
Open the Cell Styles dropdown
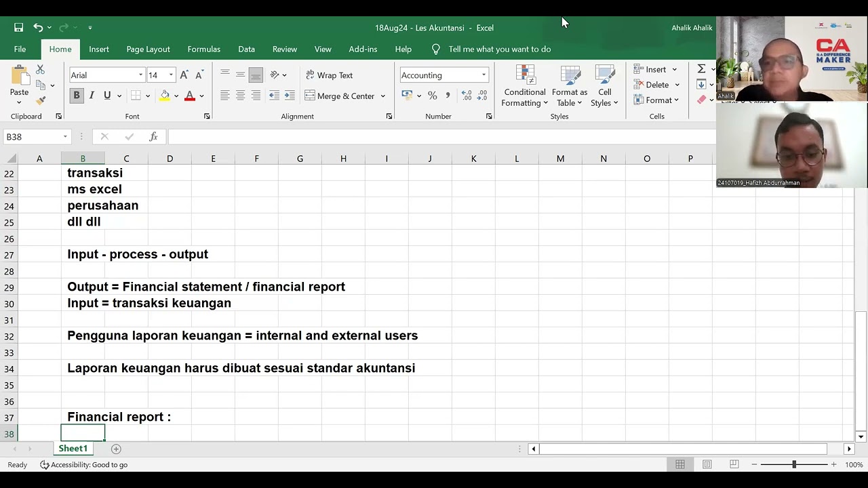(604, 85)
